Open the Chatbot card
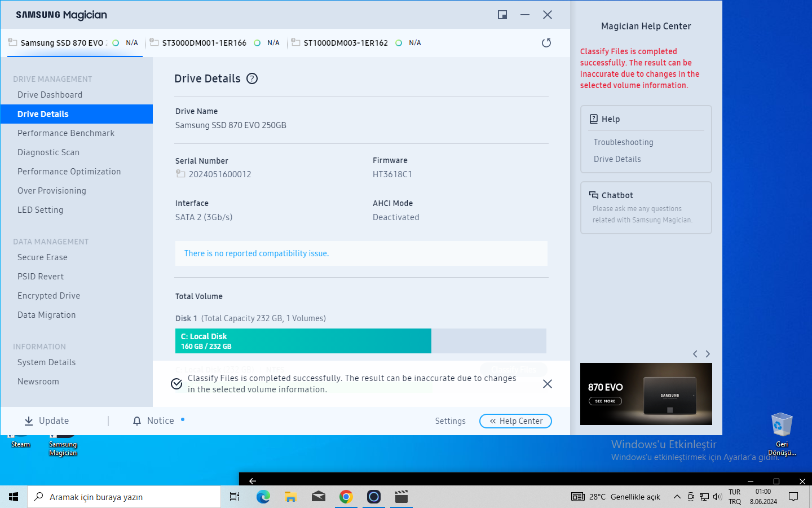This screenshot has width=812, height=508. pos(646,208)
